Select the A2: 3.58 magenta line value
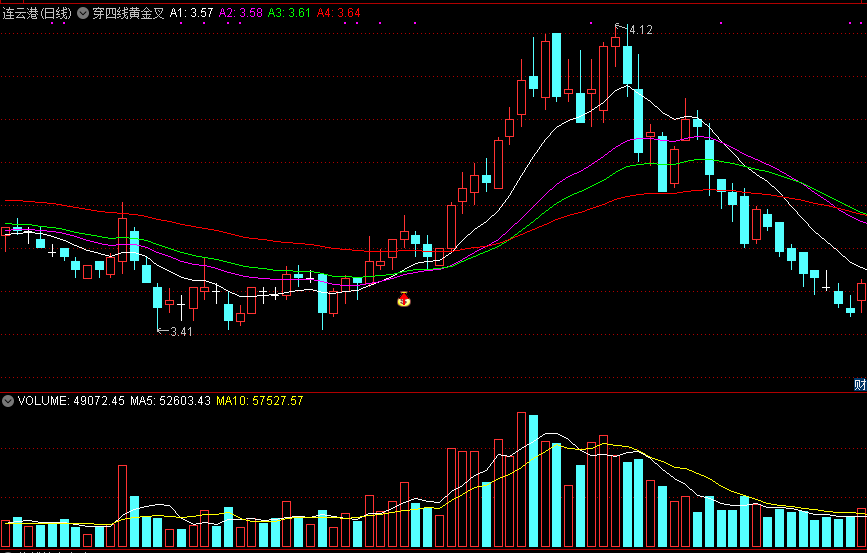This screenshot has width=867, height=553. tap(241, 13)
